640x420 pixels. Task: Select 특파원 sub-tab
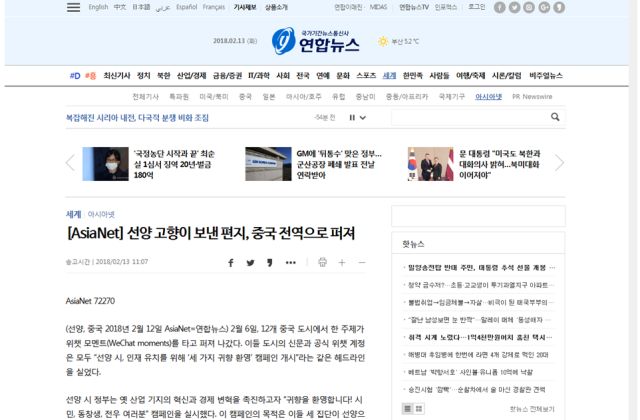(x=179, y=97)
